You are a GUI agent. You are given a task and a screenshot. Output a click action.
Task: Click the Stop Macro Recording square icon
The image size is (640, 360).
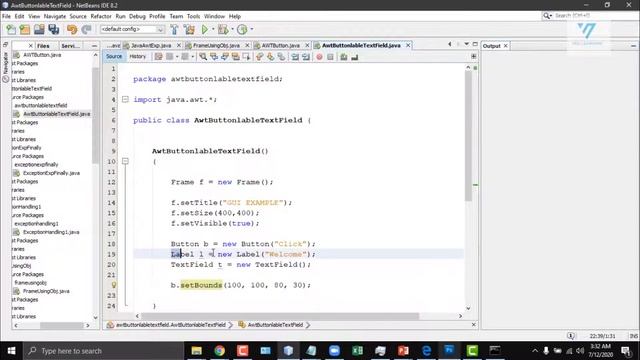[330, 57]
